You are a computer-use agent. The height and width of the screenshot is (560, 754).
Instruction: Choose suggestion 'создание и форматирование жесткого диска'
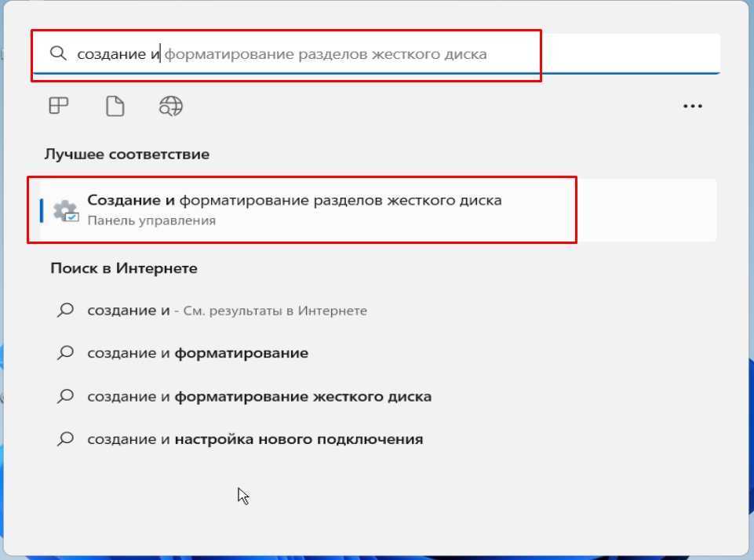click(259, 397)
